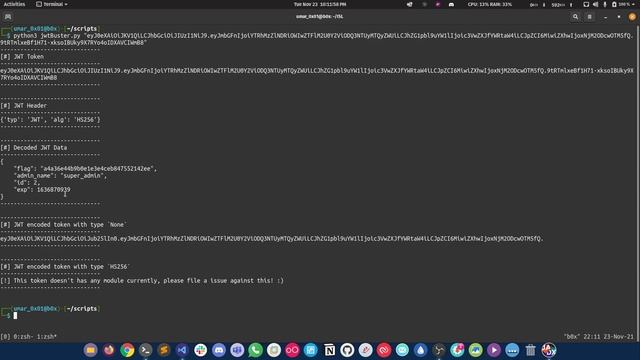Open the Activities overview
The image size is (640, 360).
(x=14, y=4)
